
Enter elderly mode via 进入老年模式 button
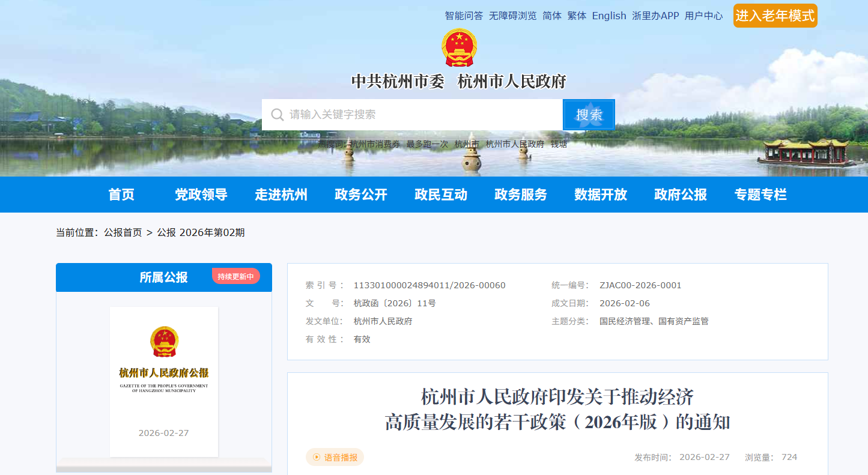[775, 16]
